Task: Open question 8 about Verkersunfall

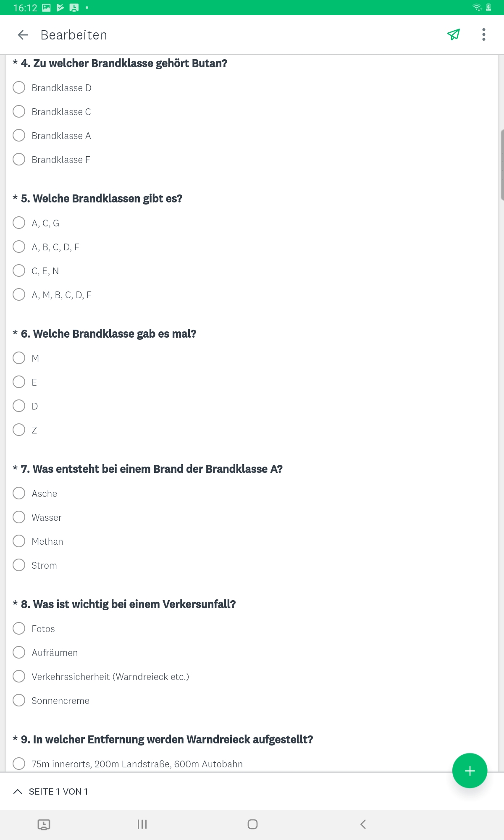Action: point(128,604)
